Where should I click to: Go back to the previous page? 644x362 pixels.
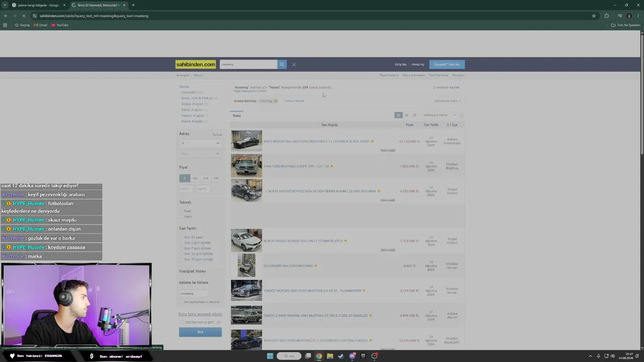point(6,16)
